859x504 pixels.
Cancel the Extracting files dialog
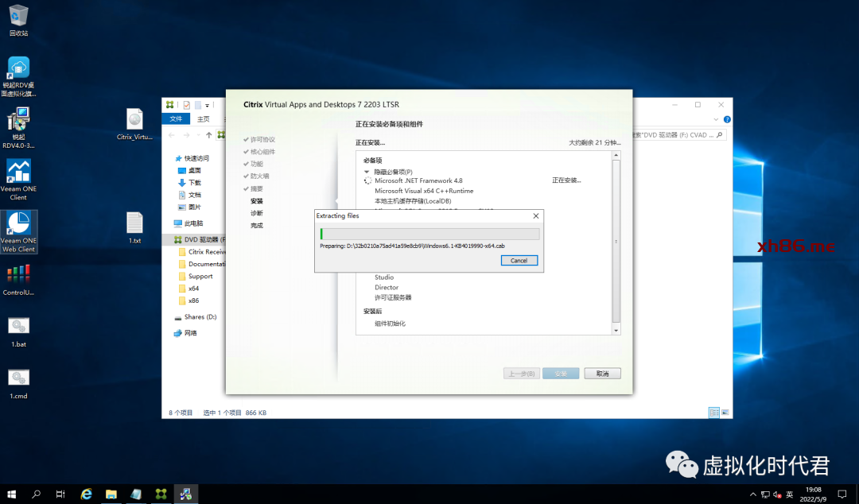point(519,260)
